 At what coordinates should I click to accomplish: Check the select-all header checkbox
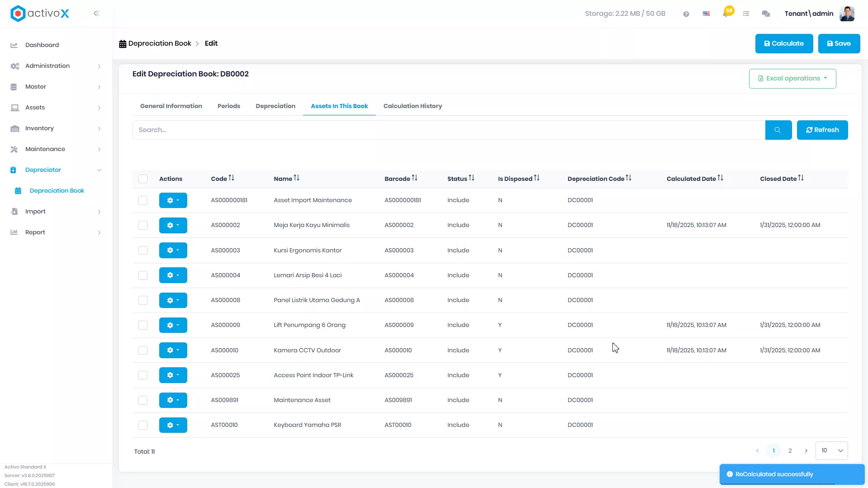(x=143, y=179)
